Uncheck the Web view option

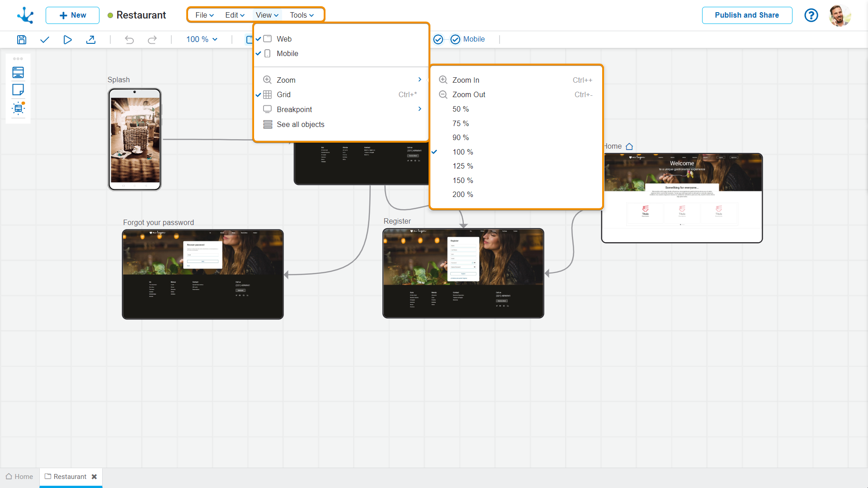coord(284,39)
